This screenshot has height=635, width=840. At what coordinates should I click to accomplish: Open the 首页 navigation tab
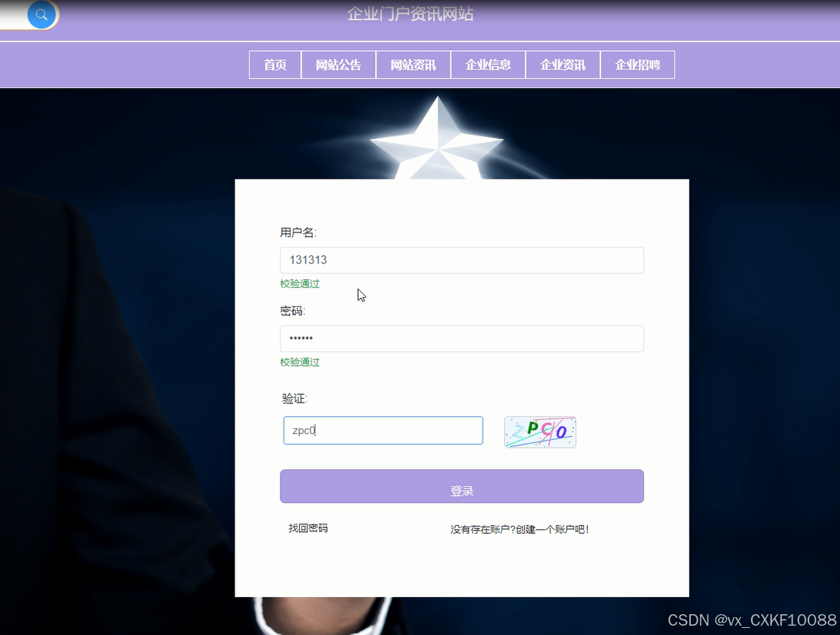coord(275,65)
